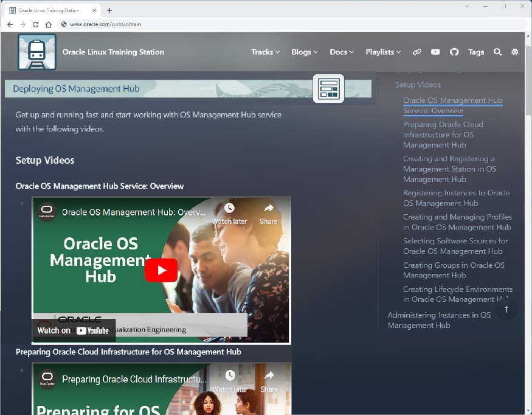Click the Oracle Linux Training Station train logo
The width and height of the screenshot is (532, 415).
[37, 52]
